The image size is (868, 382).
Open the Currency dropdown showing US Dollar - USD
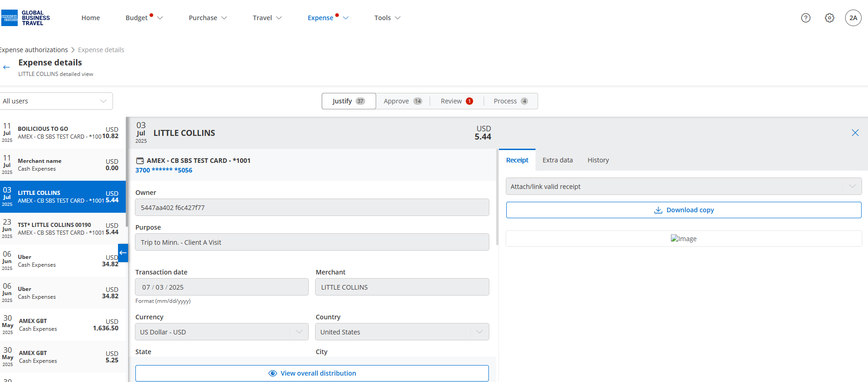tap(222, 332)
